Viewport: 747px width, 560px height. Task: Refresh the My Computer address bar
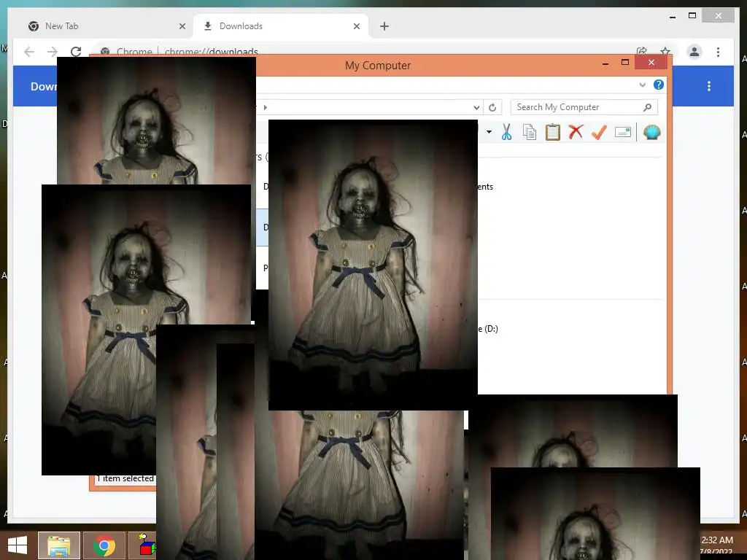click(492, 108)
